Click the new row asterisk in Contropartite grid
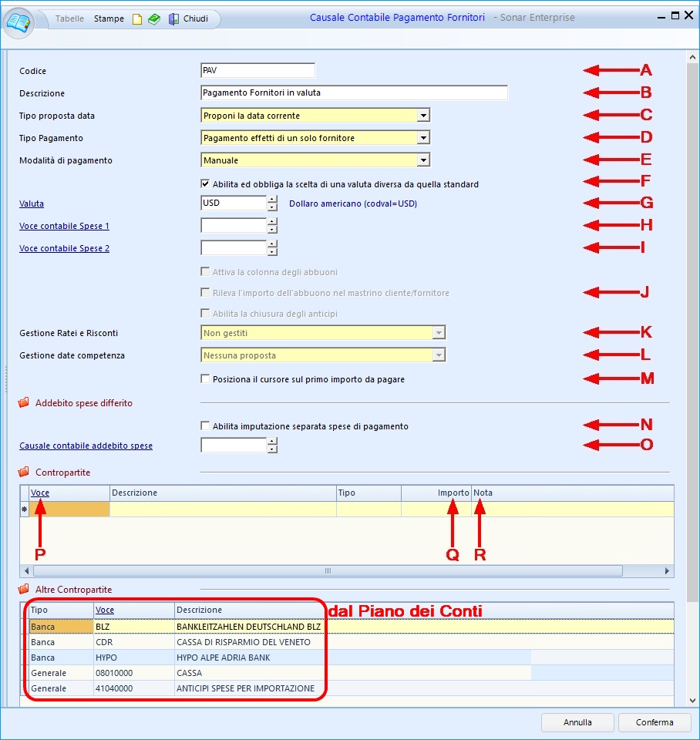 [x=24, y=510]
